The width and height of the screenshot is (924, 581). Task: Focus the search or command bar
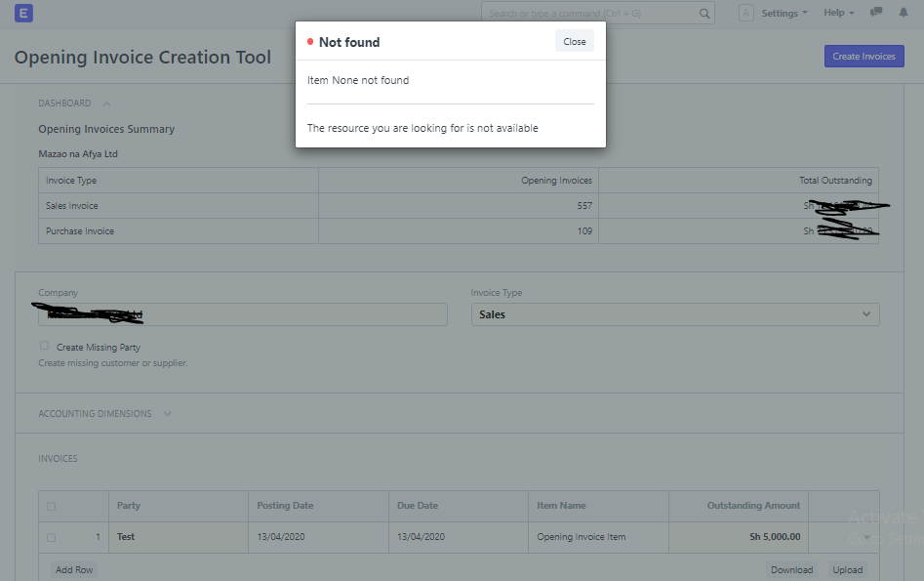coord(597,13)
